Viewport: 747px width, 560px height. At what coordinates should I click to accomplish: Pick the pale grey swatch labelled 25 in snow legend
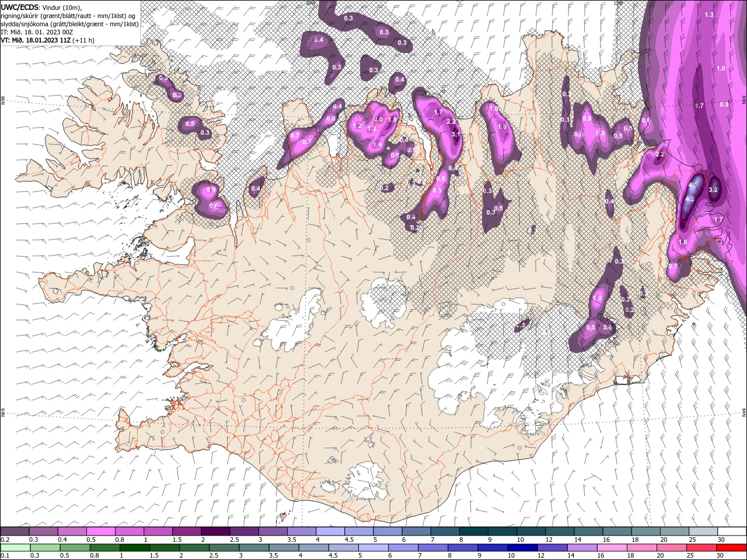tap(703, 531)
